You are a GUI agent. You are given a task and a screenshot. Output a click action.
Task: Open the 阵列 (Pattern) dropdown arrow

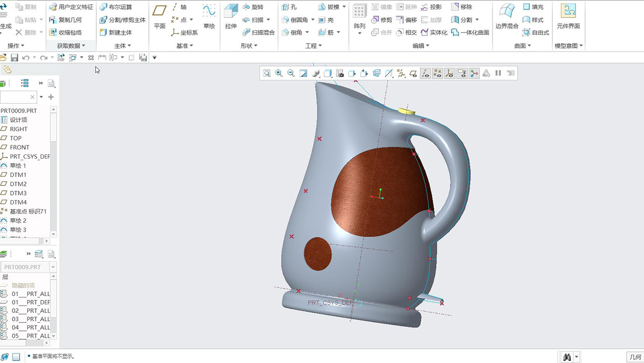point(359,34)
